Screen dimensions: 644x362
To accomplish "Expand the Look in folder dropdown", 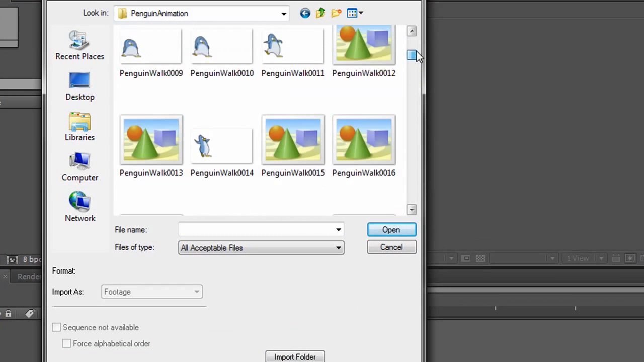I will click(x=284, y=14).
